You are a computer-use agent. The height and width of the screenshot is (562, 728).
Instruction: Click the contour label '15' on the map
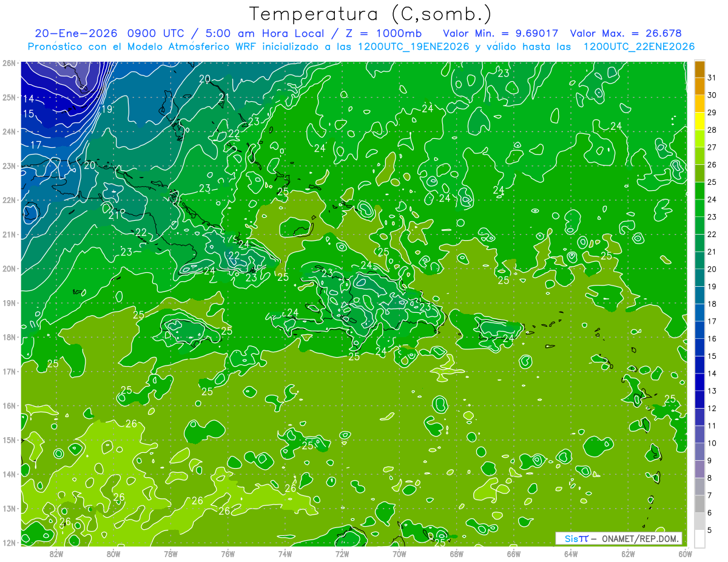[29, 114]
